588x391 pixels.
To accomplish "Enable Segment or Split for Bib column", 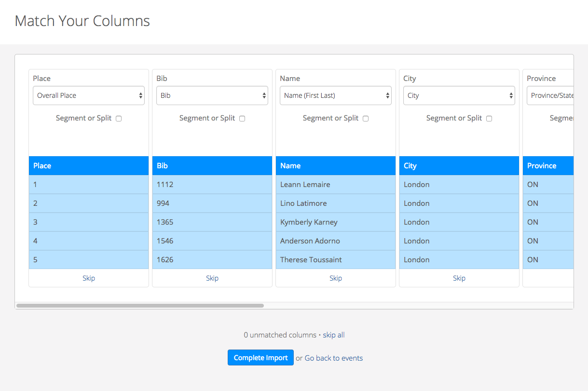I will [x=242, y=119].
